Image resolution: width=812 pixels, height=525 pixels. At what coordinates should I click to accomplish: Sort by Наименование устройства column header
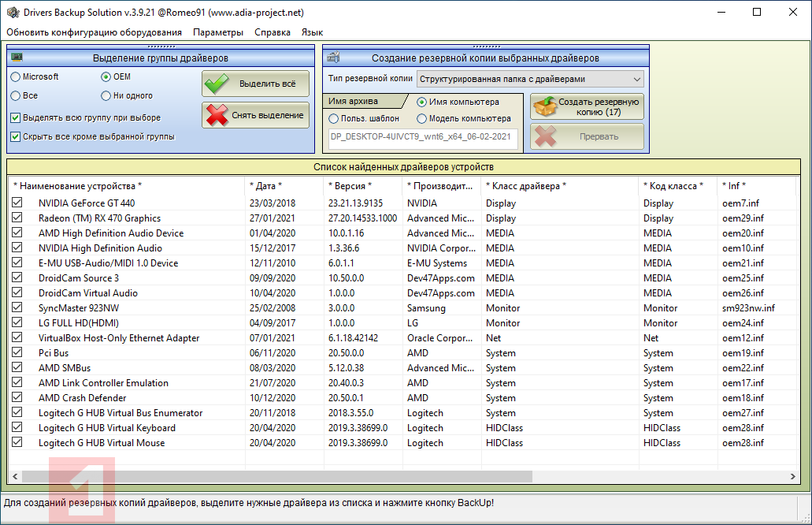coord(126,185)
